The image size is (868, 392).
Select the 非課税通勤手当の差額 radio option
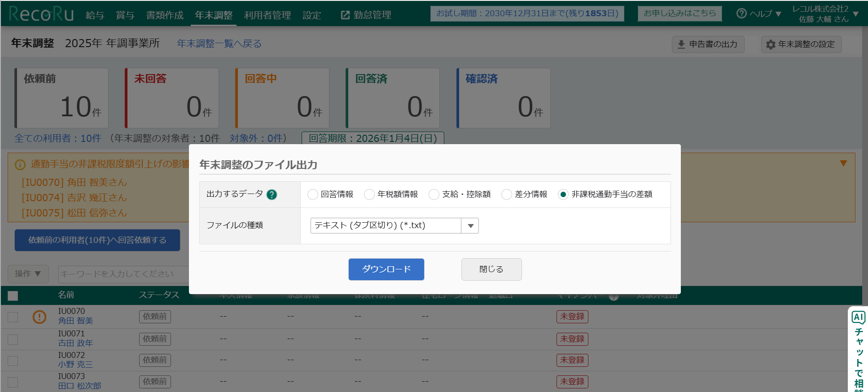coord(563,194)
